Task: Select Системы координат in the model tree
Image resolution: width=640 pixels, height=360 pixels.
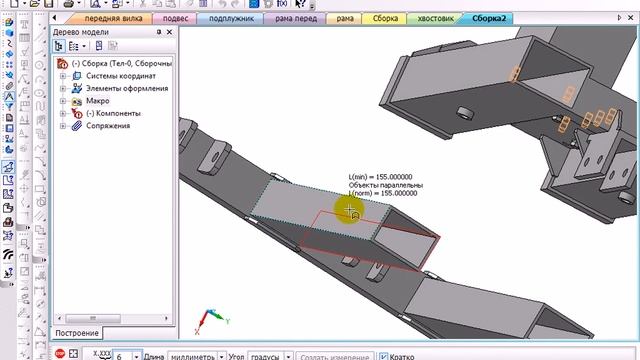Action: coord(121,76)
